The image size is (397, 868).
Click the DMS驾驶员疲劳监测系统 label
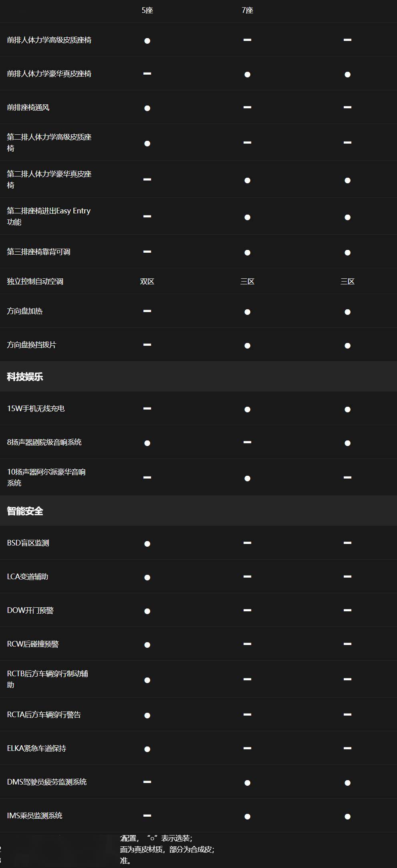tap(47, 782)
